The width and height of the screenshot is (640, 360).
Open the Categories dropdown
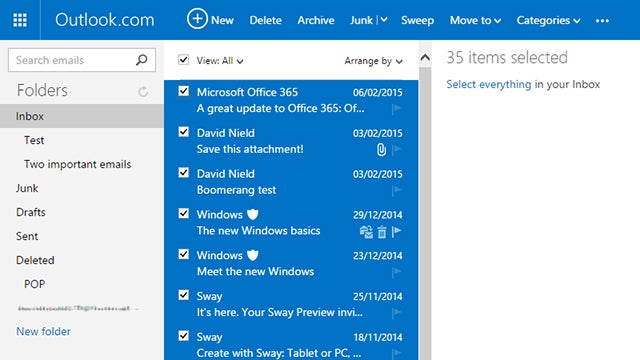point(548,20)
